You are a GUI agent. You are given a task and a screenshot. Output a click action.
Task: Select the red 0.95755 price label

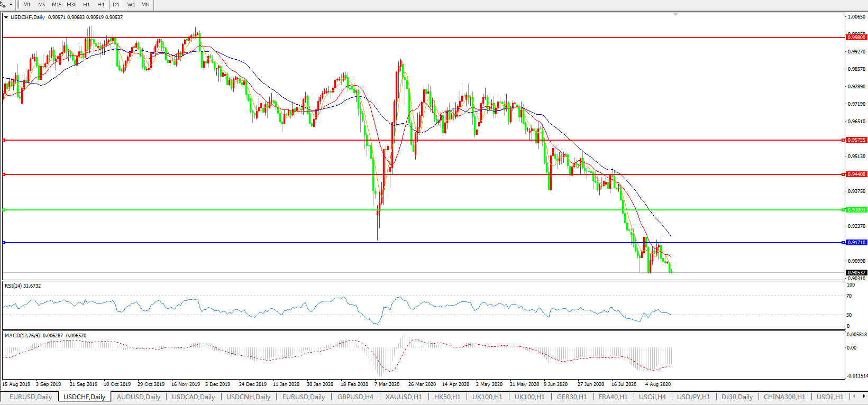[x=856, y=140]
